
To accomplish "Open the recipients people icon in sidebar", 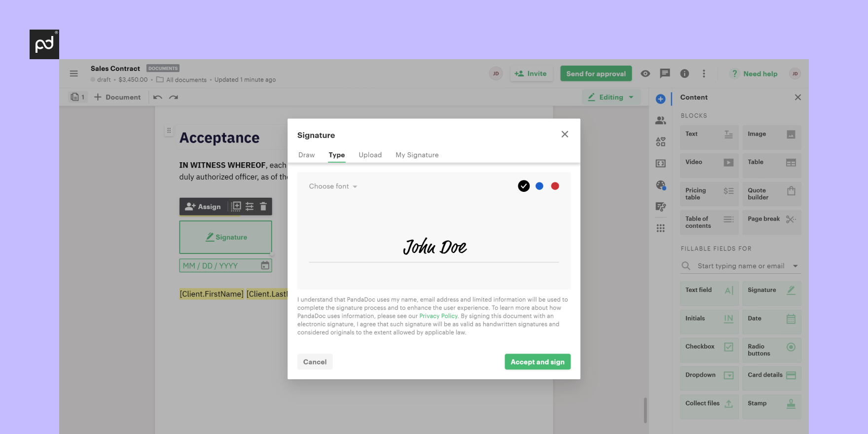I will [x=661, y=120].
